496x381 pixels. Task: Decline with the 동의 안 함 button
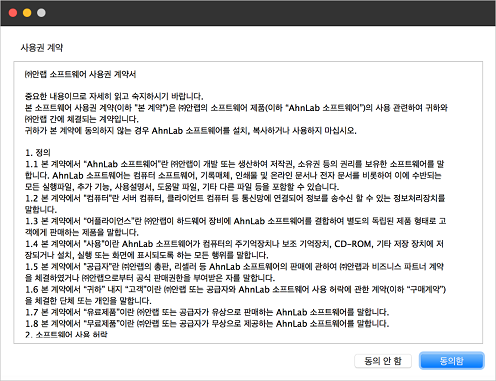click(383, 361)
